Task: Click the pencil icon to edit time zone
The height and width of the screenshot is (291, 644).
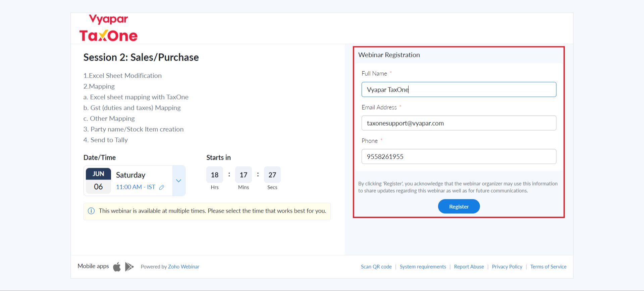Action: pos(162,187)
